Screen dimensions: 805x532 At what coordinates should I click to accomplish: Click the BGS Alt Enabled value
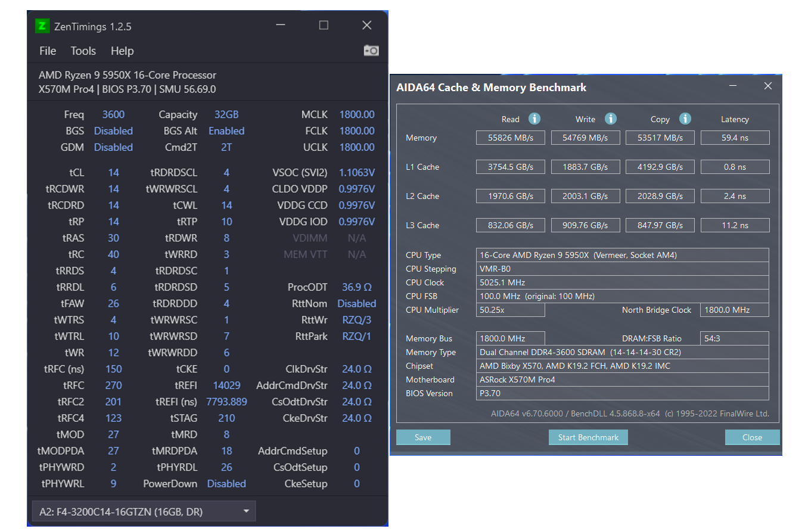coord(226,130)
